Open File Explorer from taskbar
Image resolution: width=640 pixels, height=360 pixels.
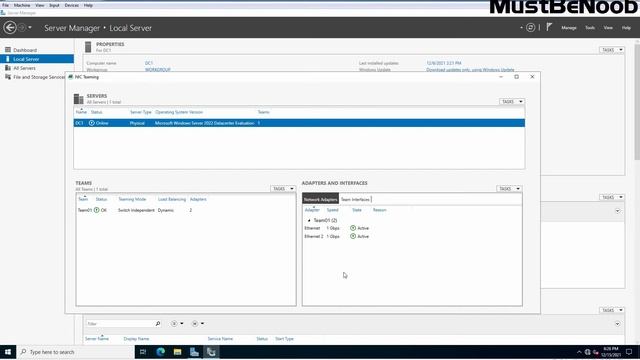pos(177,352)
